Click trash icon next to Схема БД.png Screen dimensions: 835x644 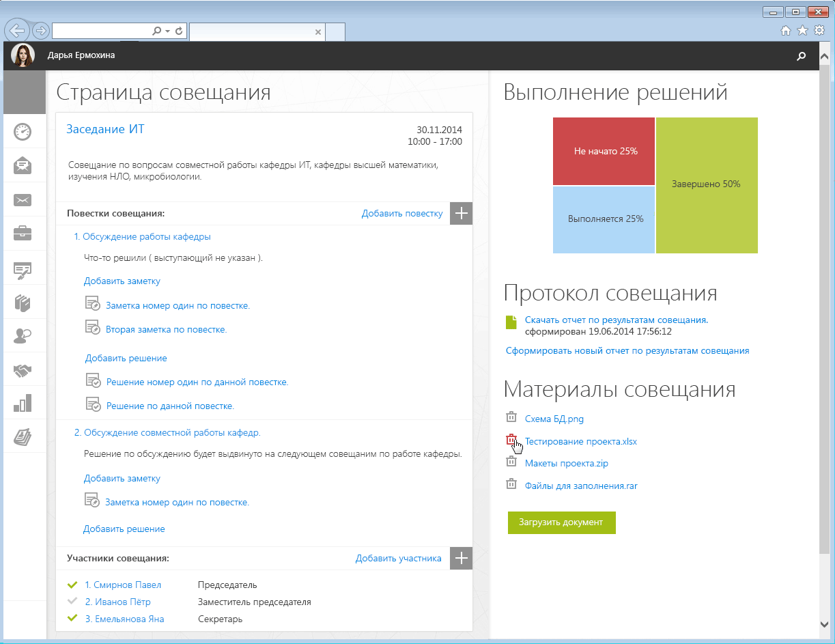(511, 417)
